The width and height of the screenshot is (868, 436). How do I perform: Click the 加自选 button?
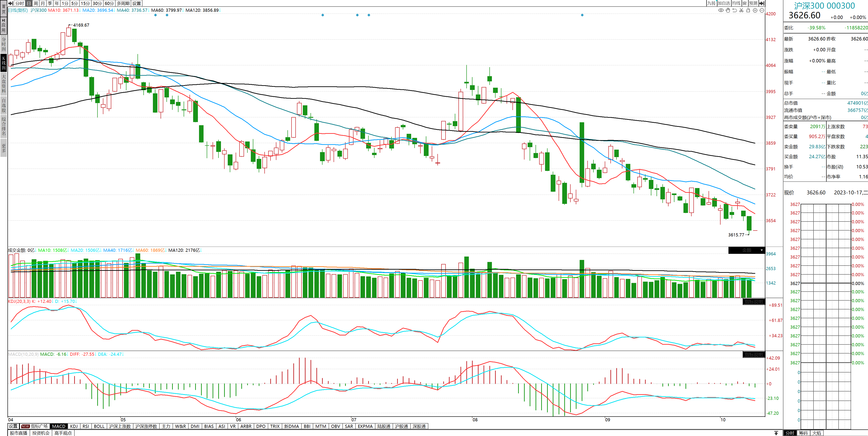pos(724,3)
